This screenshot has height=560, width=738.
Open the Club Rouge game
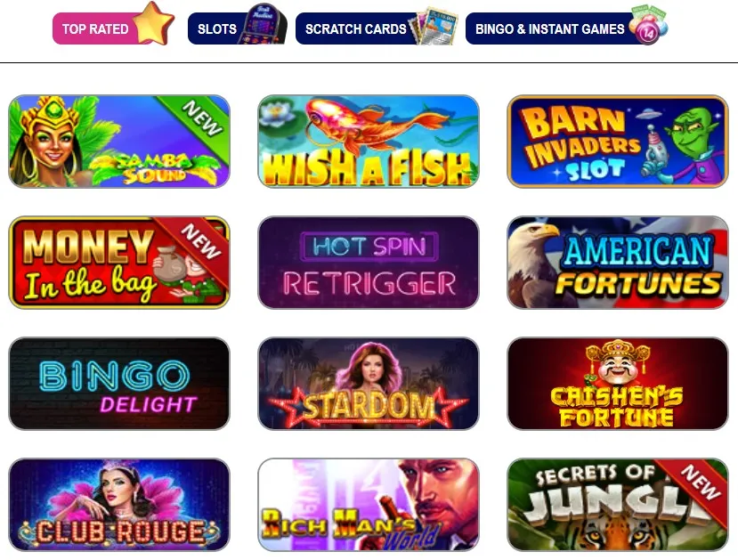coord(119,505)
